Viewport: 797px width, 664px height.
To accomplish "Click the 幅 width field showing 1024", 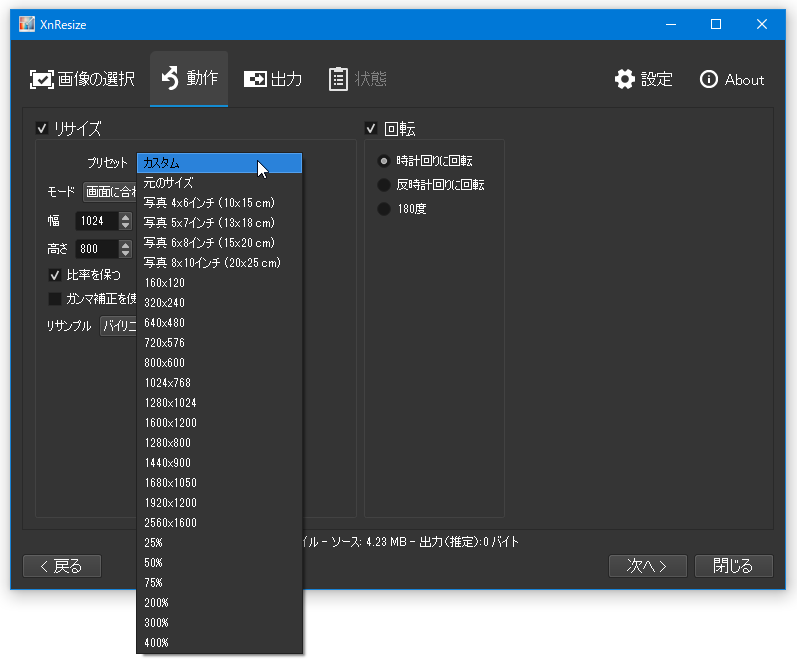I will click(x=97, y=221).
